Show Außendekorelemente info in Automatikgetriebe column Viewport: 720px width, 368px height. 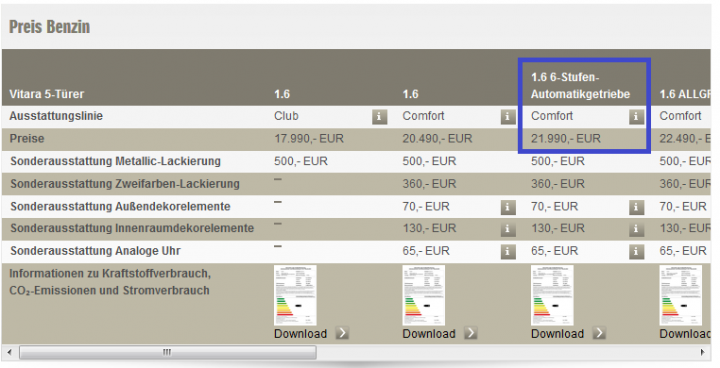636,207
